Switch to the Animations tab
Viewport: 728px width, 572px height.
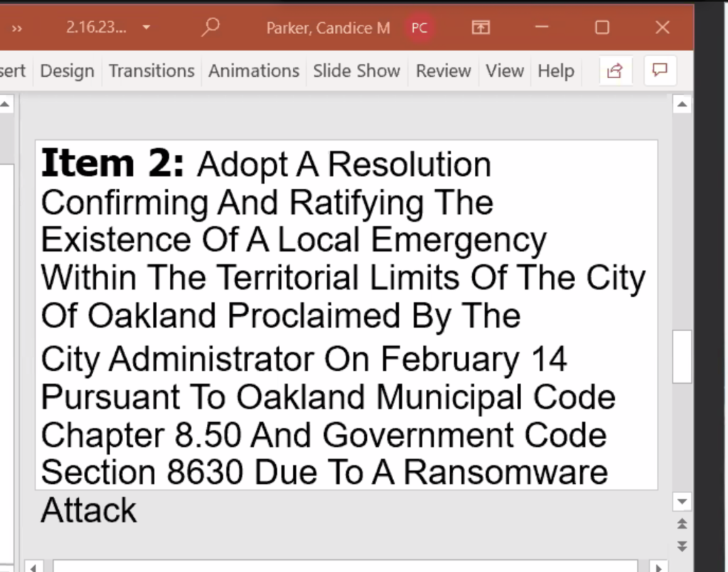click(254, 71)
